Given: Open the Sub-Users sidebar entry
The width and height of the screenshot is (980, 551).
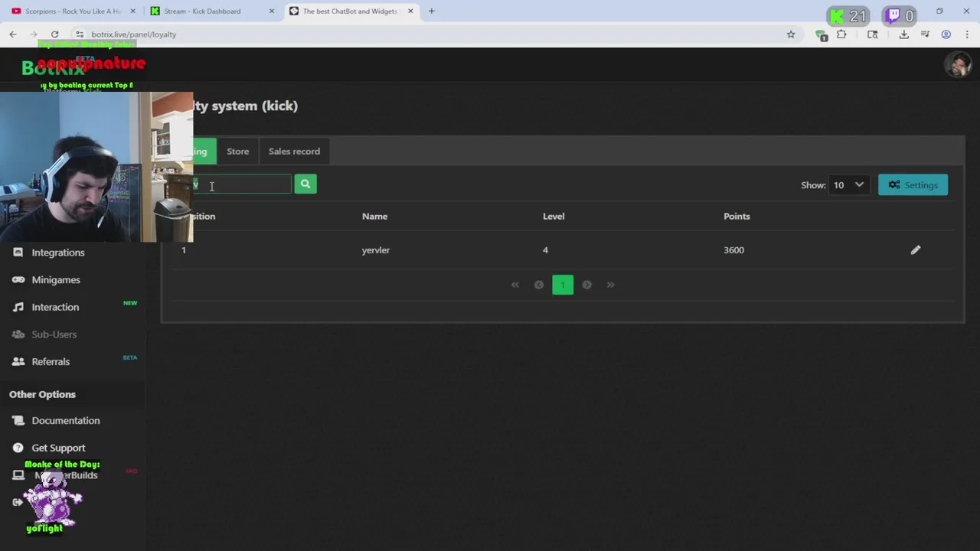Looking at the screenshot, I should click(x=54, y=334).
